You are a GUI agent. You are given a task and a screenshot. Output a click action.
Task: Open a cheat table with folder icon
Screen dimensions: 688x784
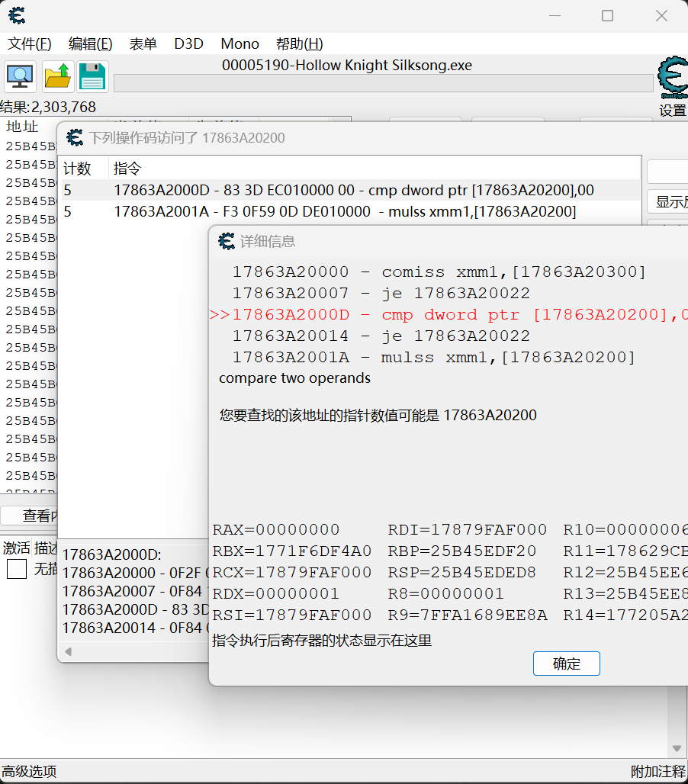[58, 76]
